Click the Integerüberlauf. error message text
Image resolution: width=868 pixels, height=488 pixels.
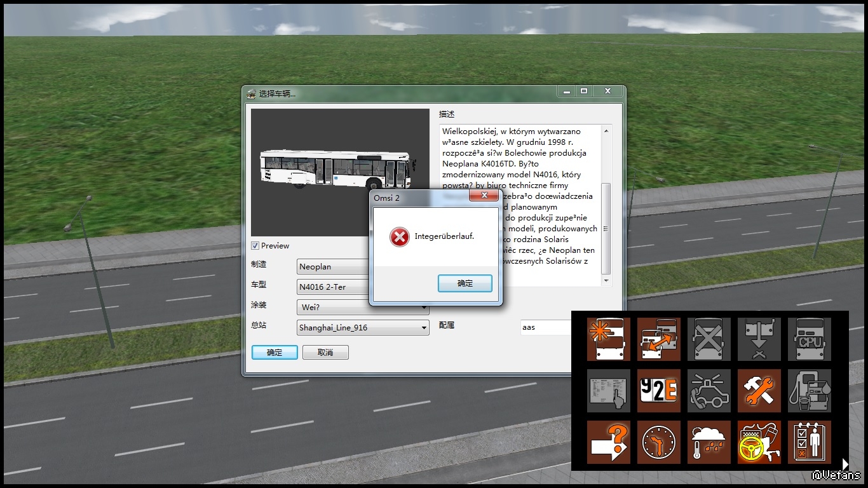pos(444,236)
